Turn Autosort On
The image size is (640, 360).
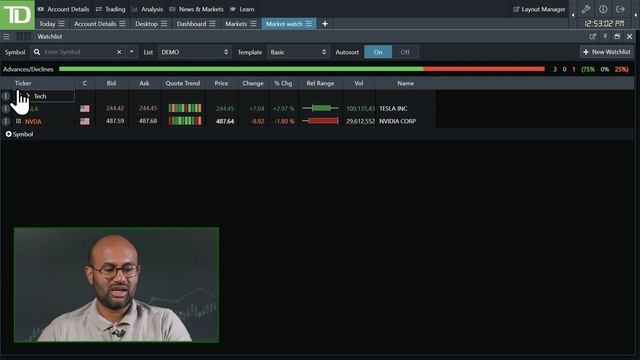coord(378,52)
